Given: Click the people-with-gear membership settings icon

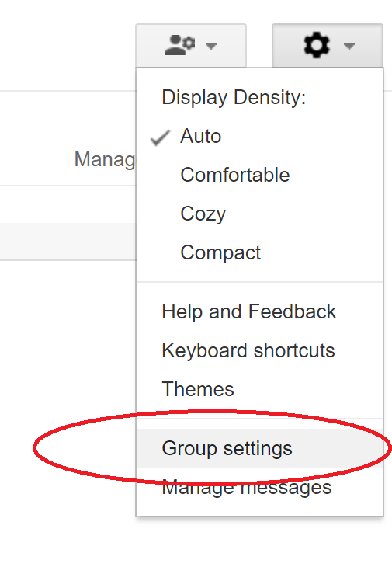Looking at the screenshot, I should (180, 45).
